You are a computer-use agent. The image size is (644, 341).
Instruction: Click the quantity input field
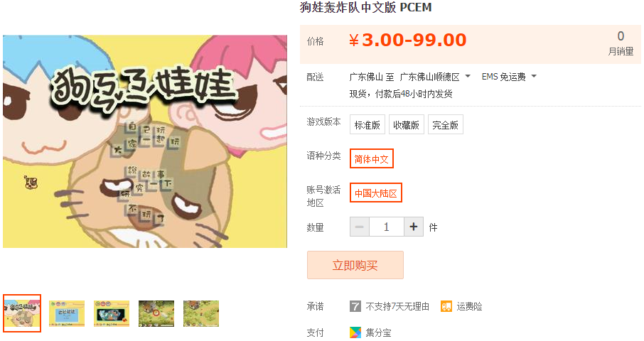pos(387,227)
